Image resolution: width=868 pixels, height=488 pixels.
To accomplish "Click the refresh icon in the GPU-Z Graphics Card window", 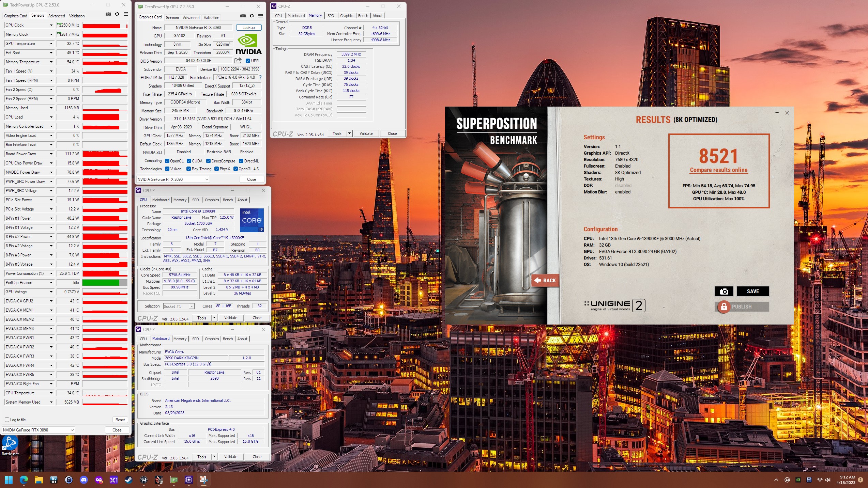I will [252, 16].
